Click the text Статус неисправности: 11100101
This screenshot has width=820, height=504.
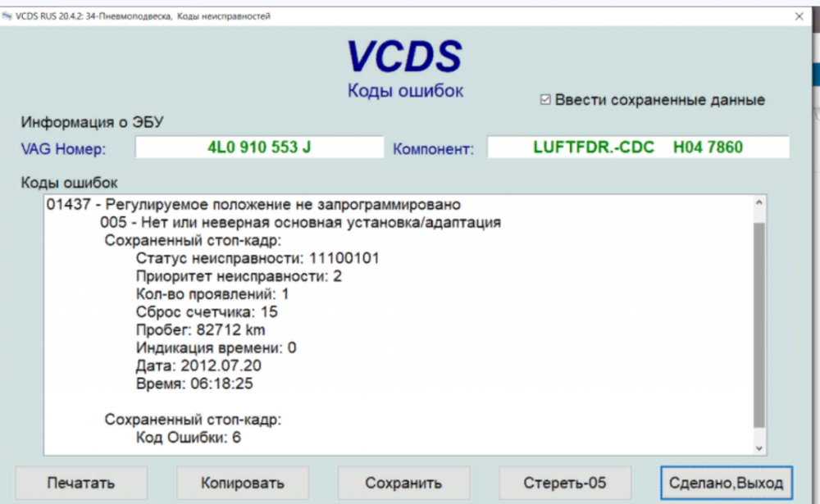click(257, 258)
